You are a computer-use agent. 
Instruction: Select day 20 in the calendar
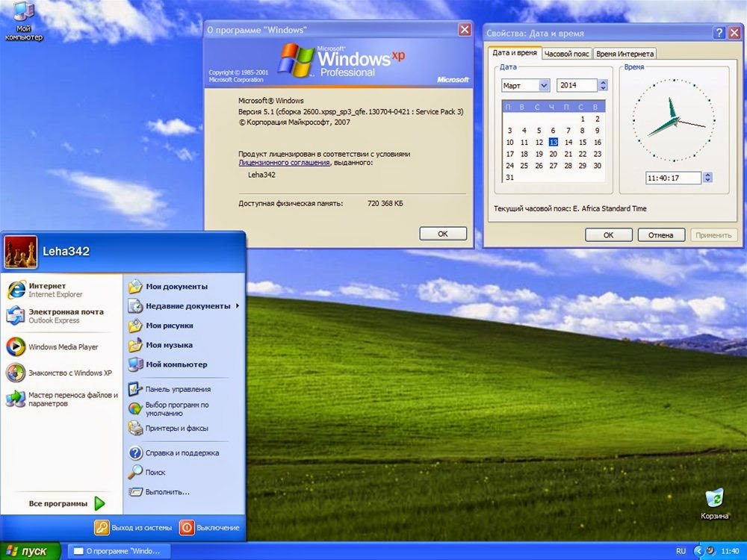pos(553,155)
